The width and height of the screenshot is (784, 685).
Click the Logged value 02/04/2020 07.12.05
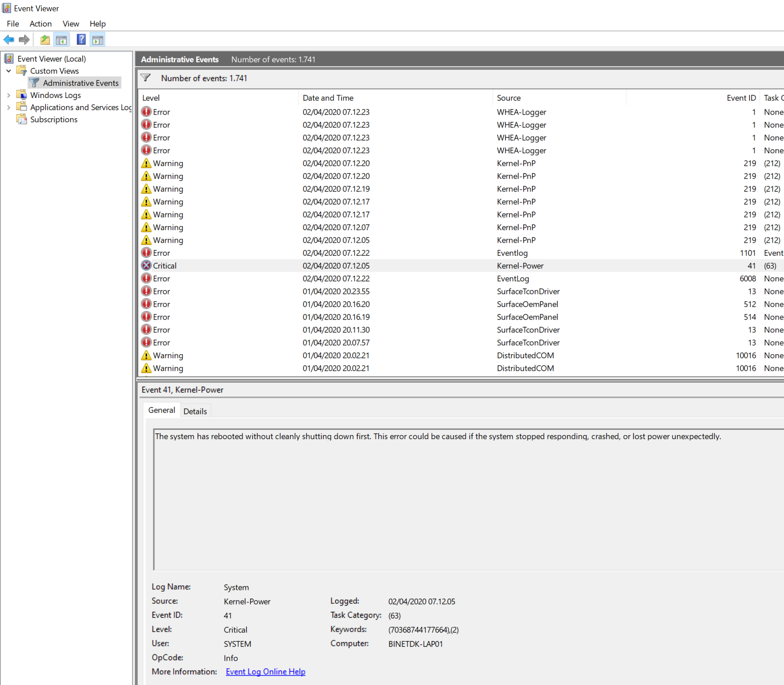pyautogui.click(x=422, y=601)
